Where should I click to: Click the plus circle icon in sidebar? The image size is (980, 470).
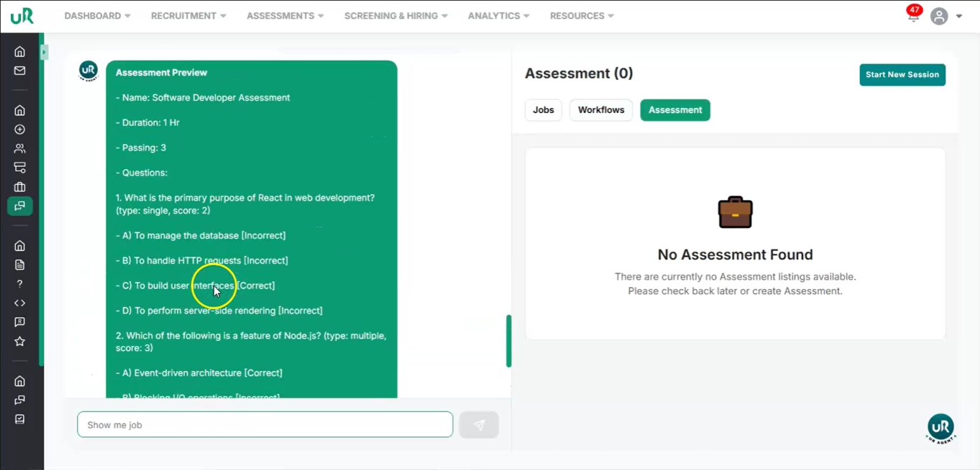pos(20,130)
